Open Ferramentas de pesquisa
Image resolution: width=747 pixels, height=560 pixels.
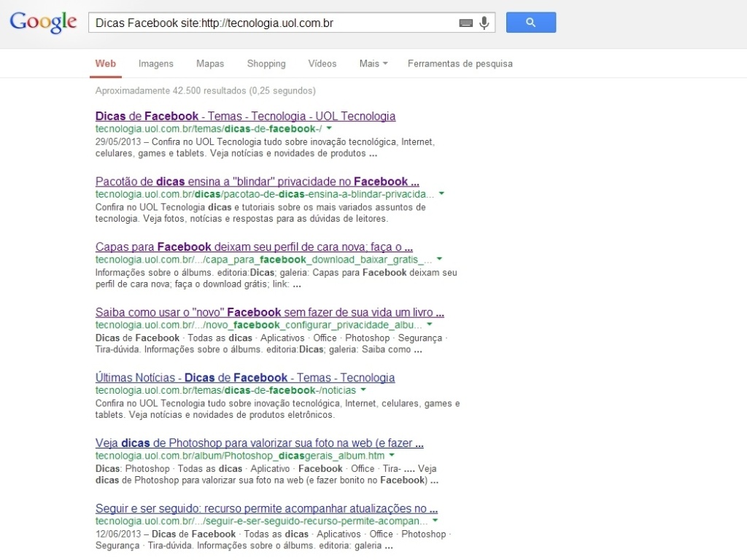(460, 64)
